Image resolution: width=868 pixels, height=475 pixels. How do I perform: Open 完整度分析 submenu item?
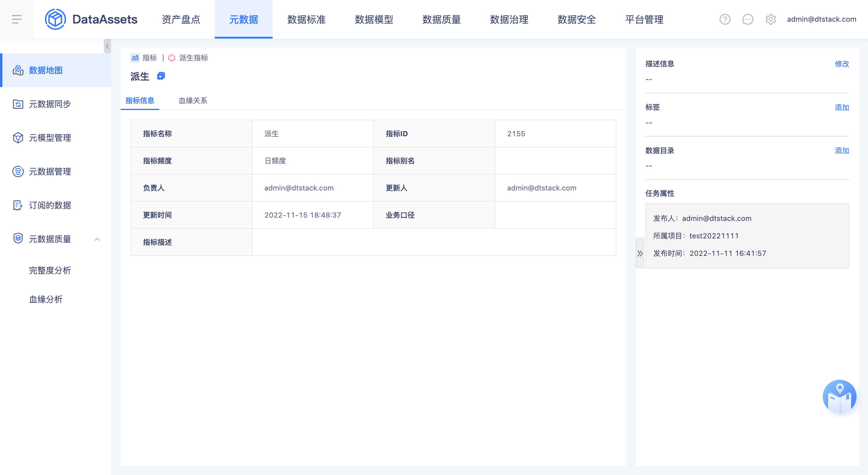click(50, 270)
